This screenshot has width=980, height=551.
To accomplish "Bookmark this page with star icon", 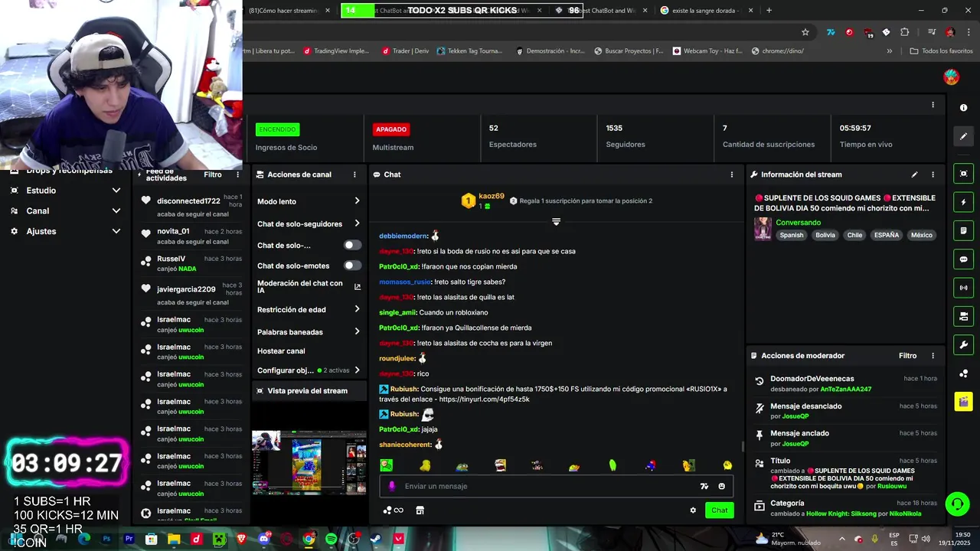I will coord(805,32).
